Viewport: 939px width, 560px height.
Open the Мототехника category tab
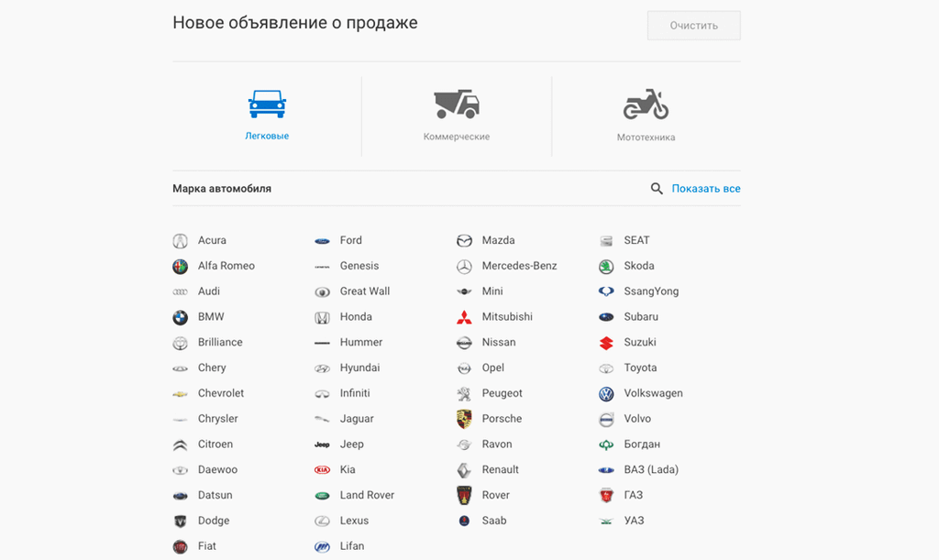646,116
